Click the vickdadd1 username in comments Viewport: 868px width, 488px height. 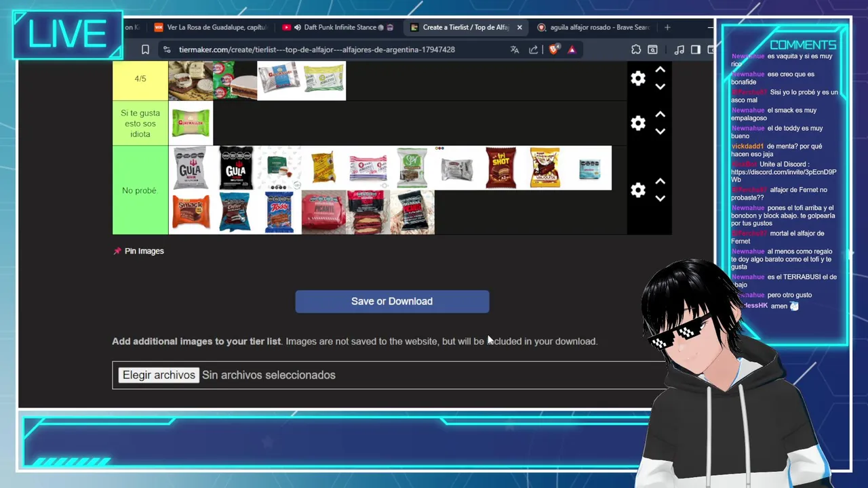(747, 146)
